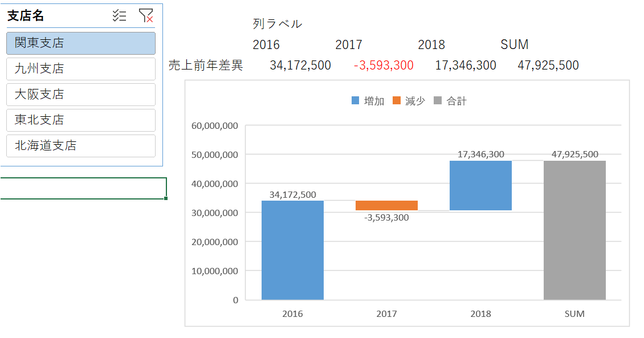Select the 東北支店 slicer item
This screenshot has width=644, height=338.
click(80, 120)
